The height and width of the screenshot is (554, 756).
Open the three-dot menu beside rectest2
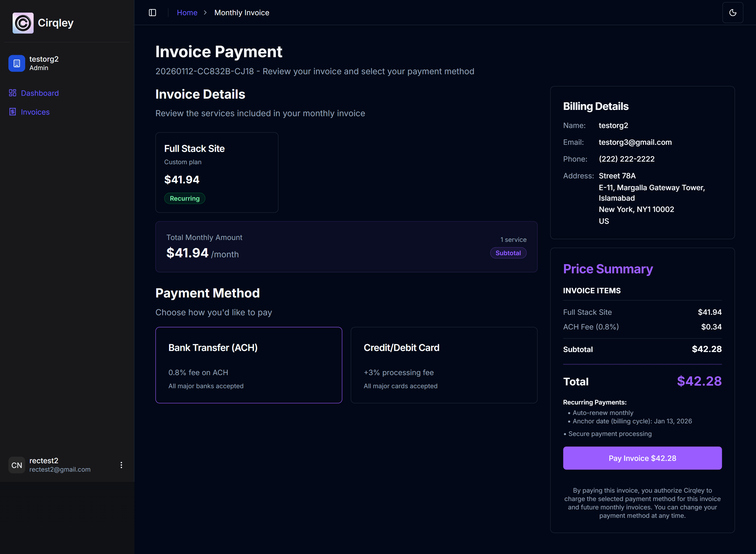pyautogui.click(x=122, y=465)
